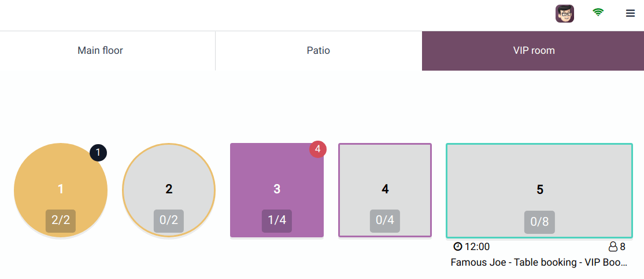Click the 2/2 seats indicator on table 1
This screenshot has width=644, height=279.
point(61,221)
